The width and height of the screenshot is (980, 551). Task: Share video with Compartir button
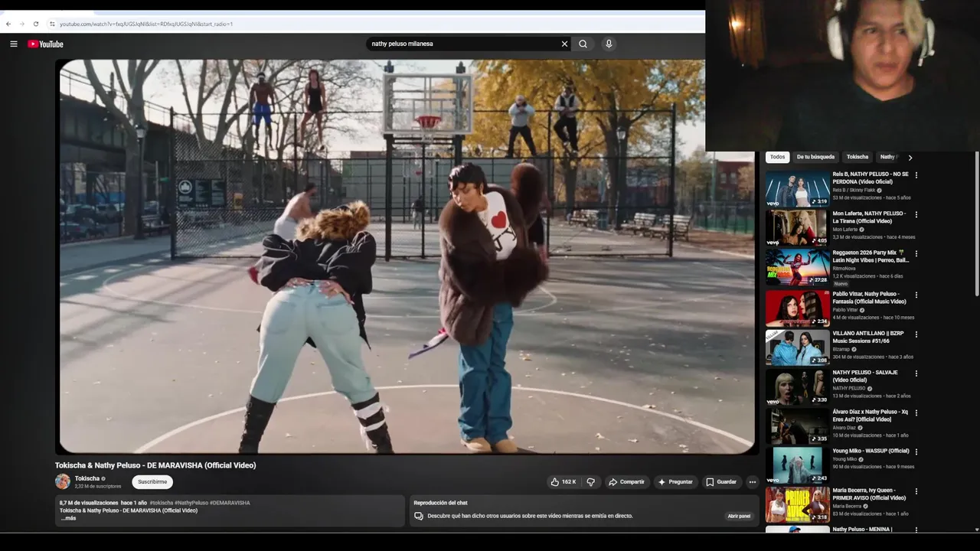pyautogui.click(x=626, y=482)
